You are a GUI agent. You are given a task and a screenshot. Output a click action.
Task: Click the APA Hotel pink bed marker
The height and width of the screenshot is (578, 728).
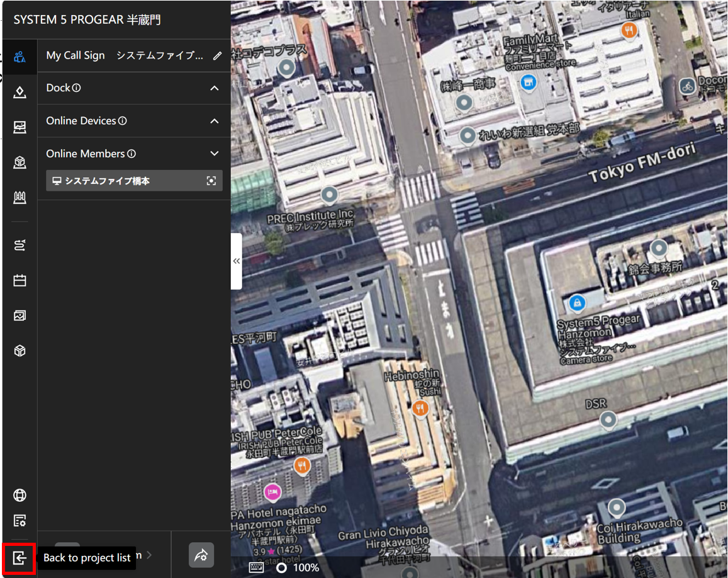click(272, 492)
